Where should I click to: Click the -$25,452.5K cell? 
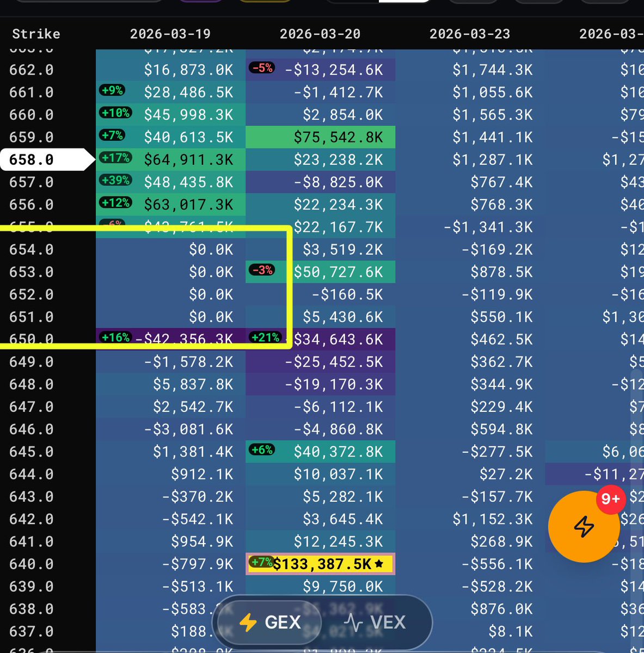coord(321,362)
